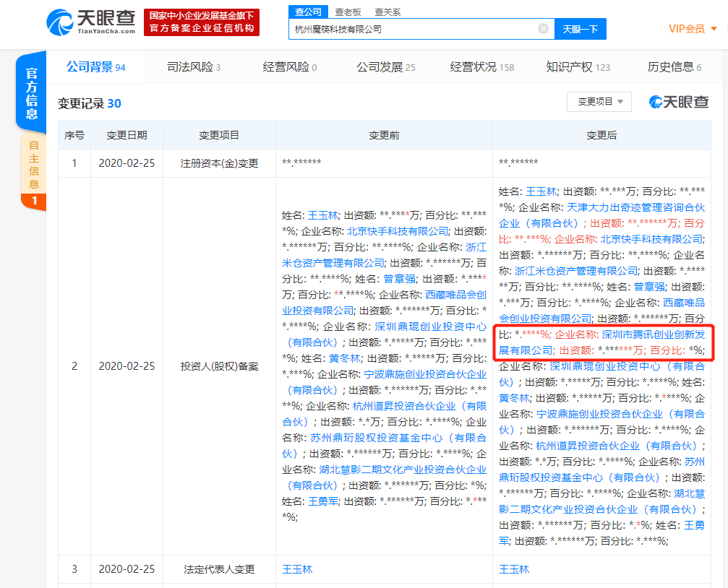This screenshot has width=728, height=588.
Task: Click the 变更记录 30 section heading
Action: click(x=89, y=103)
